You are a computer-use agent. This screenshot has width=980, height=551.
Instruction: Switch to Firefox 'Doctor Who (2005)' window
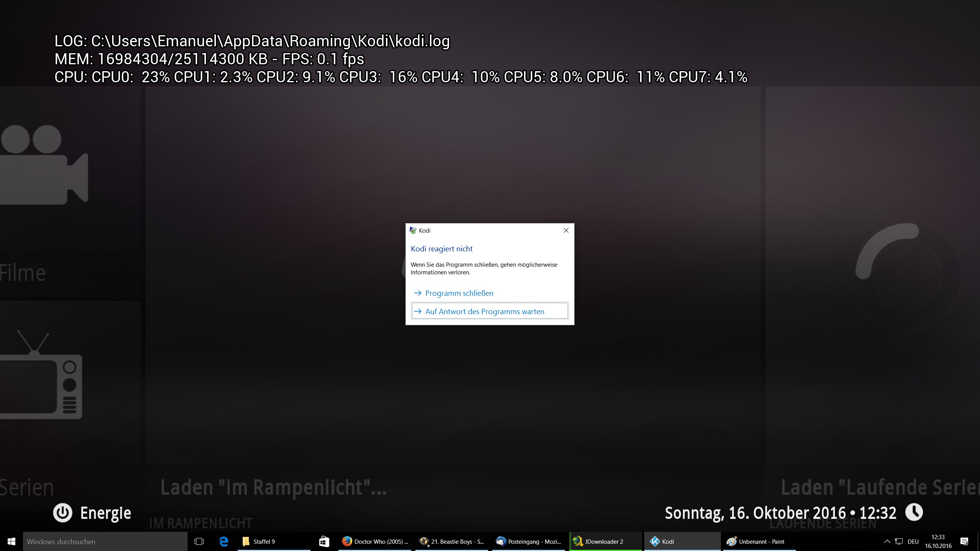[x=375, y=541]
